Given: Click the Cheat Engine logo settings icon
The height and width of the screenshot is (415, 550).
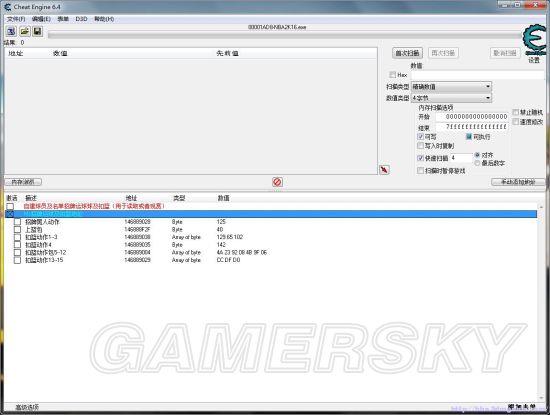Looking at the screenshot, I should (535, 39).
